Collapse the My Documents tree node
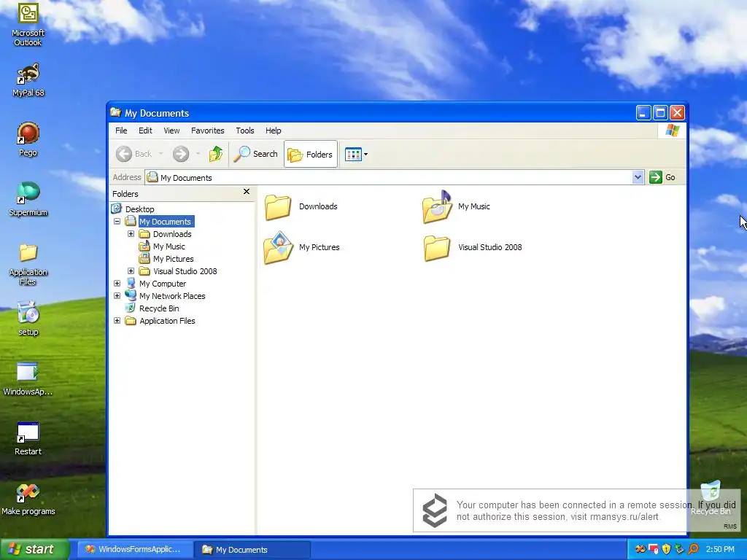747x560 pixels. (117, 222)
